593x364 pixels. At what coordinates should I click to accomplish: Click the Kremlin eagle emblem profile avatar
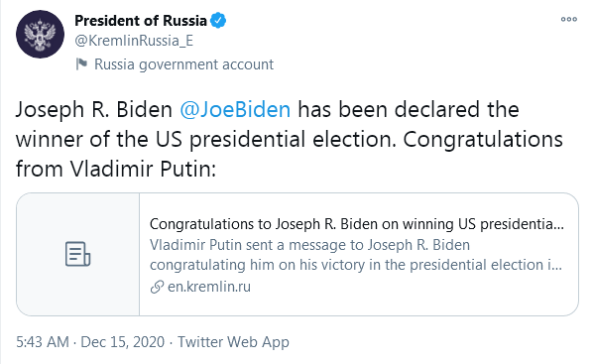[40, 34]
